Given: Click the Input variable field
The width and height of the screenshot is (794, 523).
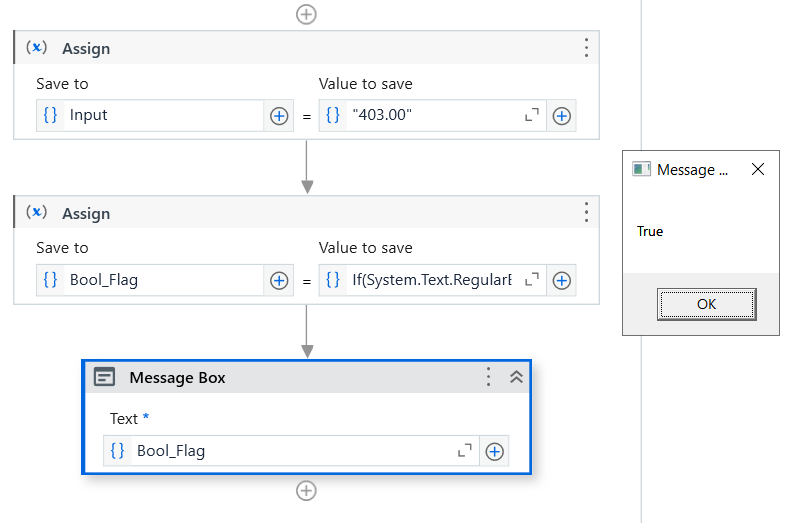Looking at the screenshot, I should 160,116.
